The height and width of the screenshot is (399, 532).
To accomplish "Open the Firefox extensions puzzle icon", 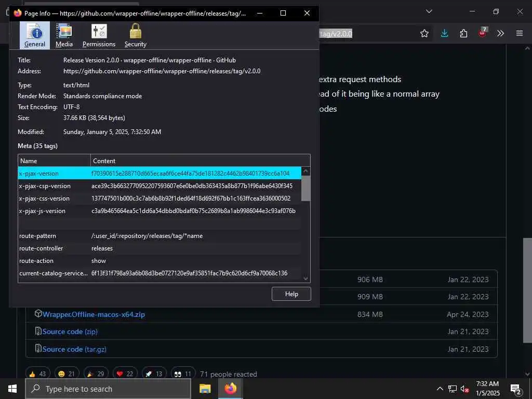I will [463, 33].
